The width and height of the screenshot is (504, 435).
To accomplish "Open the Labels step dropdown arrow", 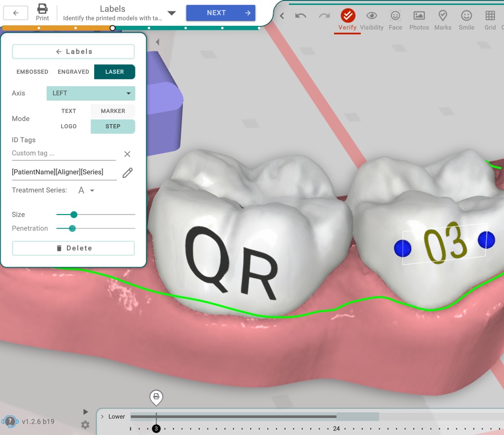I will point(171,13).
